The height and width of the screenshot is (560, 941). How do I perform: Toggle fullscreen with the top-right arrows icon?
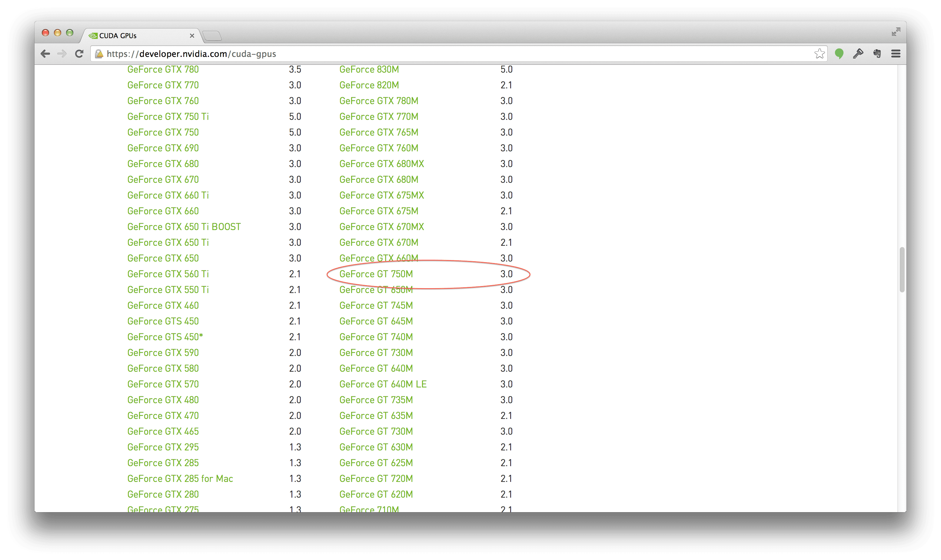click(x=896, y=32)
